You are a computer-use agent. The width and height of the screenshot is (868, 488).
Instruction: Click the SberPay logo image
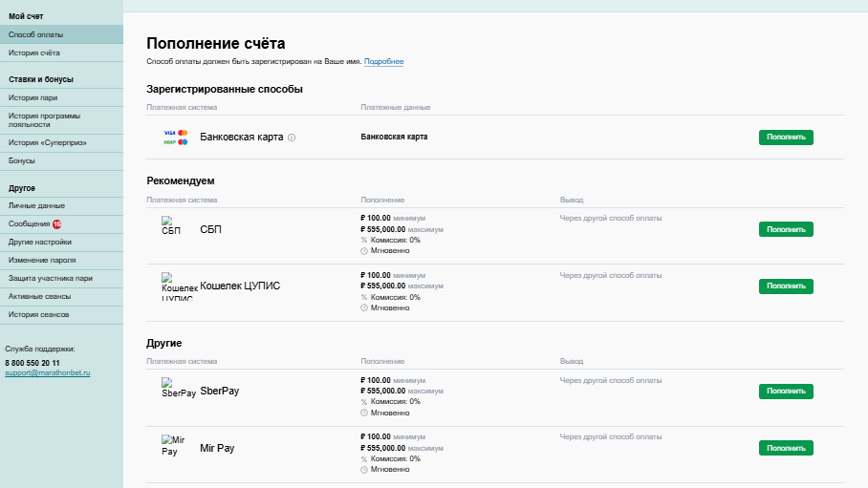(179, 388)
